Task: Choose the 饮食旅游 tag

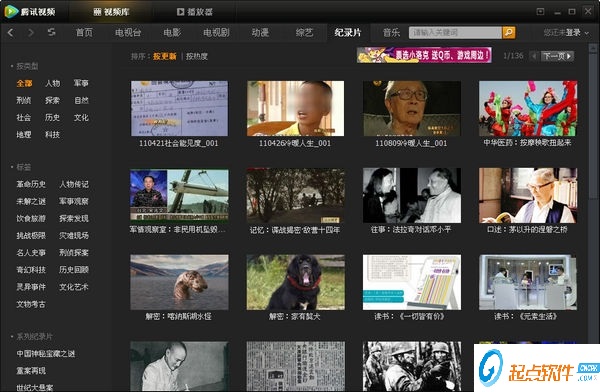Action: [x=31, y=219]
